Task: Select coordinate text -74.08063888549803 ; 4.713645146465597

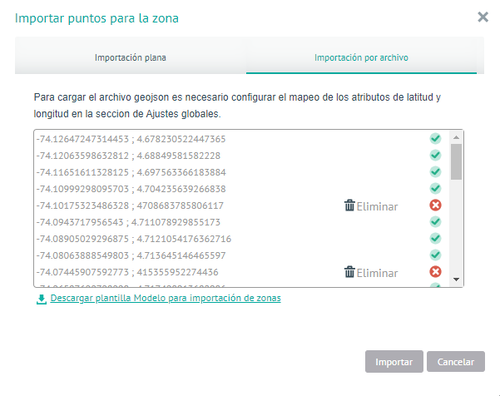Action: click(x=131, y=256)
